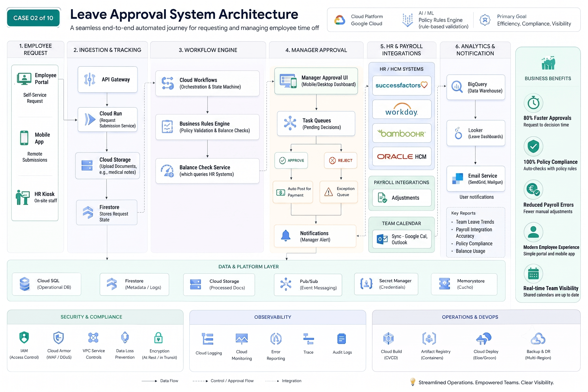Click the Encryption padlock icon

coord(158,338)
